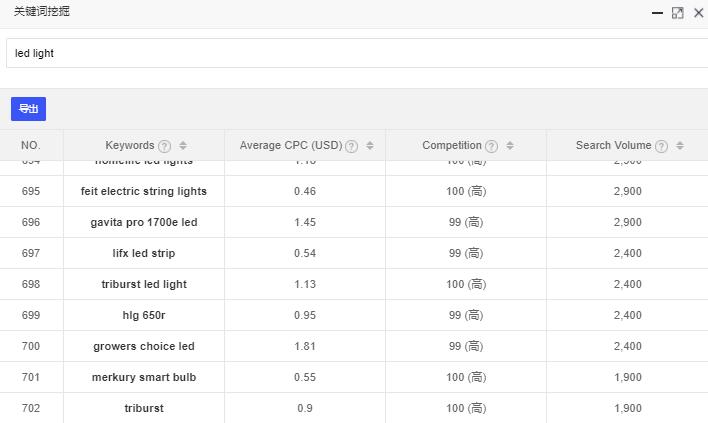Select the 'gavita pro 1700e led' keyword
The width and height of the screenshot is (708, 423).
pos(144,222)
